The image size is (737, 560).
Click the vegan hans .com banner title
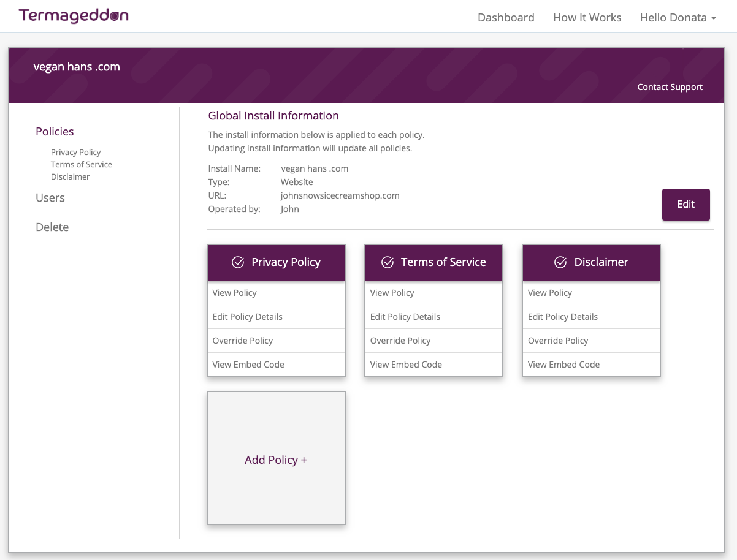pyautogui.click(x=77, y=67)
